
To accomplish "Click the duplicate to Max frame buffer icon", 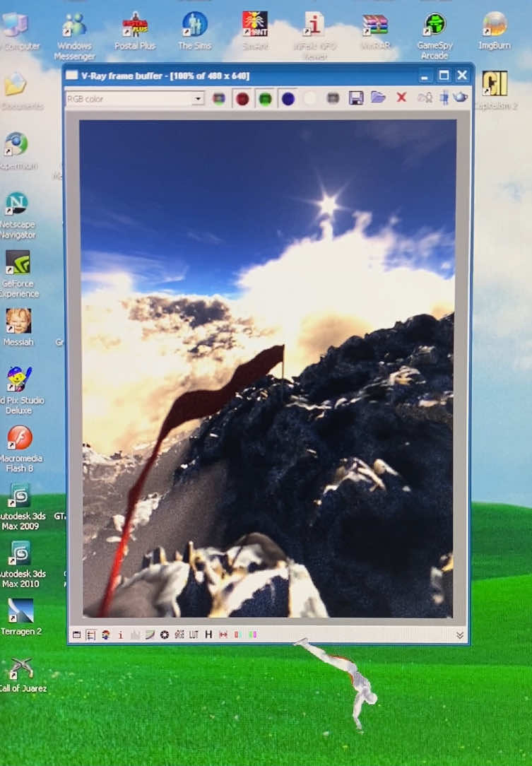I will coord(425,98).
